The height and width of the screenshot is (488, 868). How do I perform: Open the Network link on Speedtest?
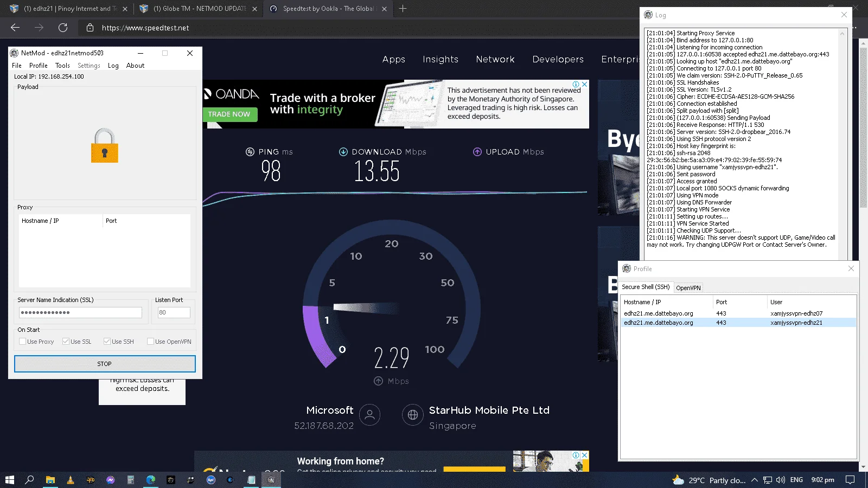pos(495,59)
